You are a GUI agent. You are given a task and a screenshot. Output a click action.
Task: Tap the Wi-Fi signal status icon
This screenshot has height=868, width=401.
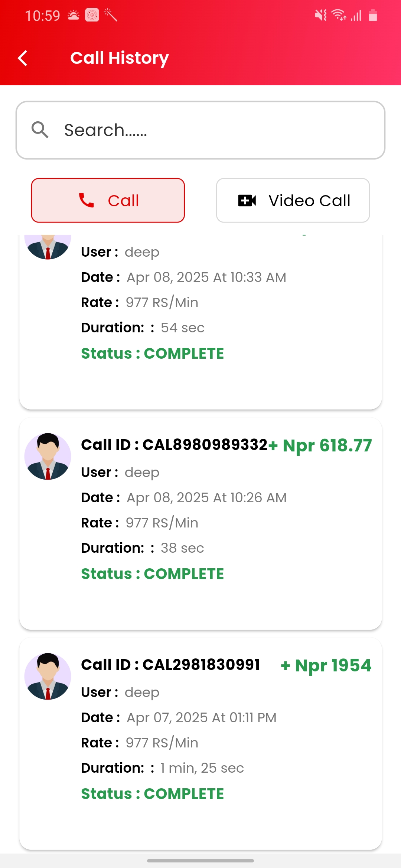tap(339, 16)
